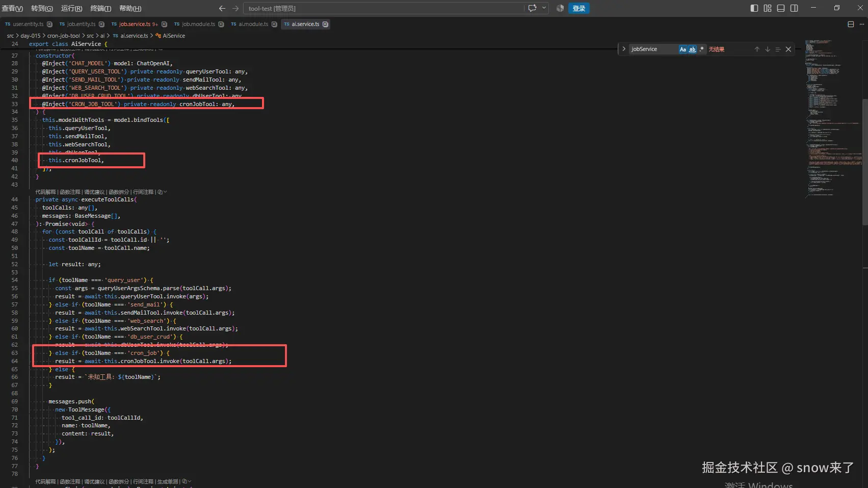Image resolution: width=868 pixels, height=488 pixels.
Task: Customize layout icon in title bar
Action: [768, 8]
